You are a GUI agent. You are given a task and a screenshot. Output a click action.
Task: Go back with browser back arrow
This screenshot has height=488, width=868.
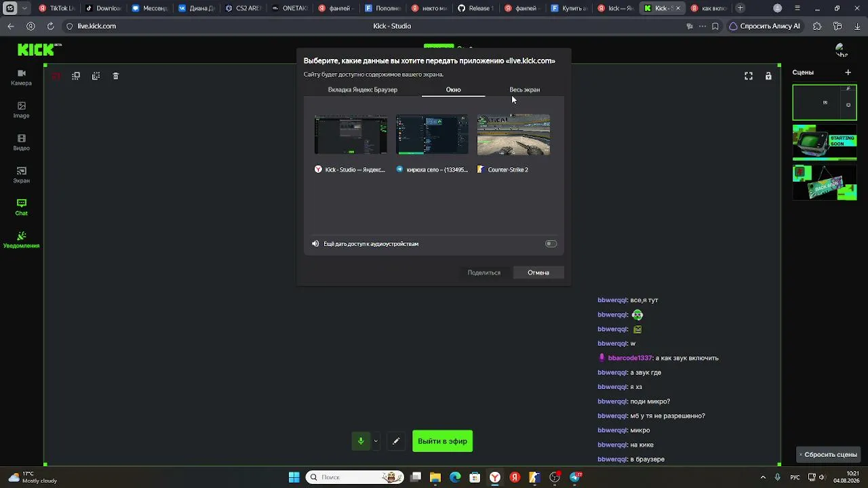pyautogui.click(x=11, y=26)
